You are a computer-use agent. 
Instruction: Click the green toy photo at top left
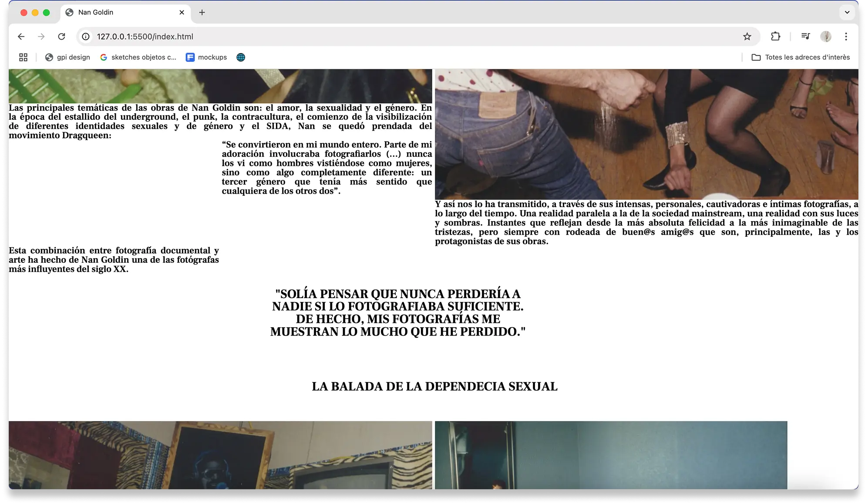coord(220,86)
